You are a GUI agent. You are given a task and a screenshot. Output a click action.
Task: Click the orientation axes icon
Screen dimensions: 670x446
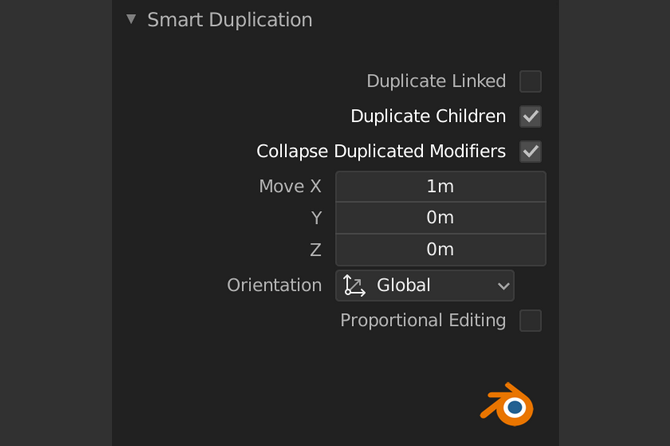[x=354, y=285]
